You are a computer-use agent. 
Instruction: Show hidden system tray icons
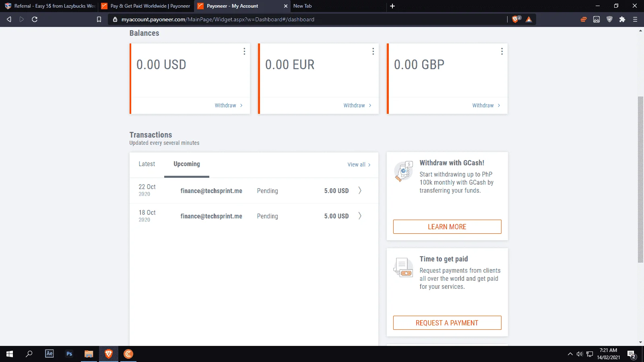pyautogui.click(x=570, y=354)
